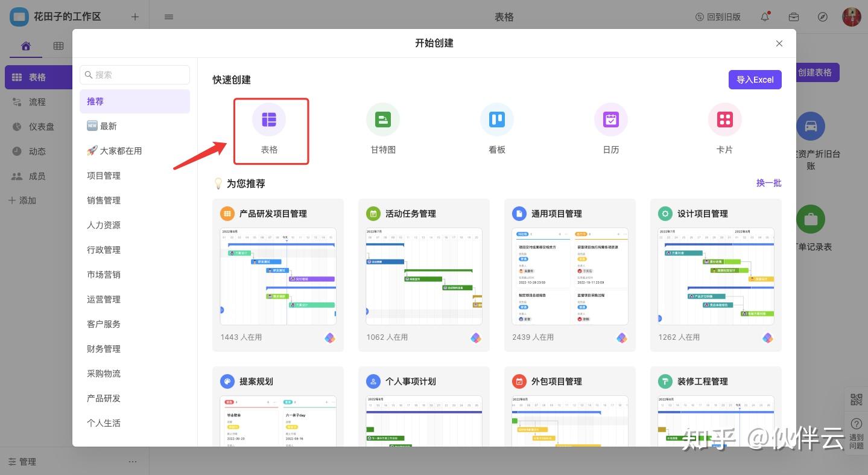Image resolution: width=868 pixels, height=475 pixels.
Task: Open the 产品研发 template category
Action: (x=135, y=398)
